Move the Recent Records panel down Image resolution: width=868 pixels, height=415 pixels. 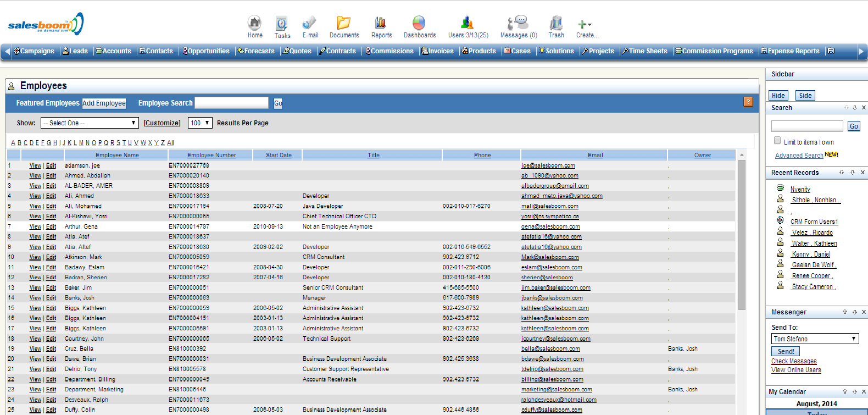[x=853, y=173]
